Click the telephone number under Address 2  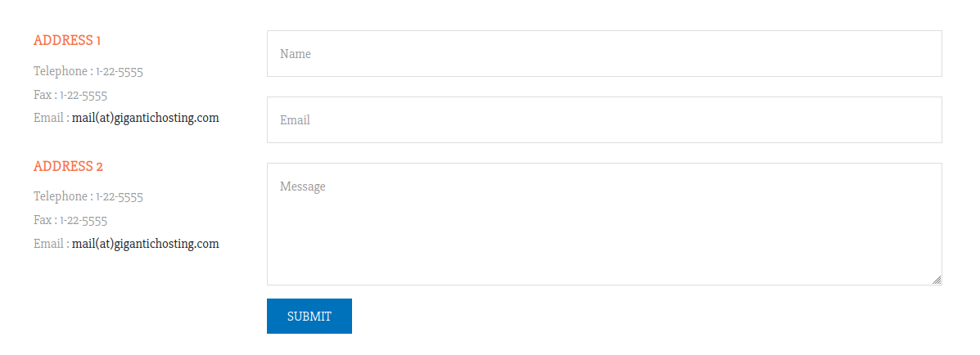pyautogui.click(x=120, y=197)
